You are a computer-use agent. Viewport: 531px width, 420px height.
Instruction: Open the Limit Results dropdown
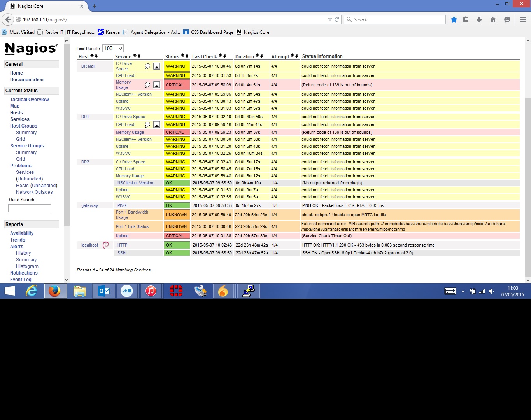(x=113, y=49)
